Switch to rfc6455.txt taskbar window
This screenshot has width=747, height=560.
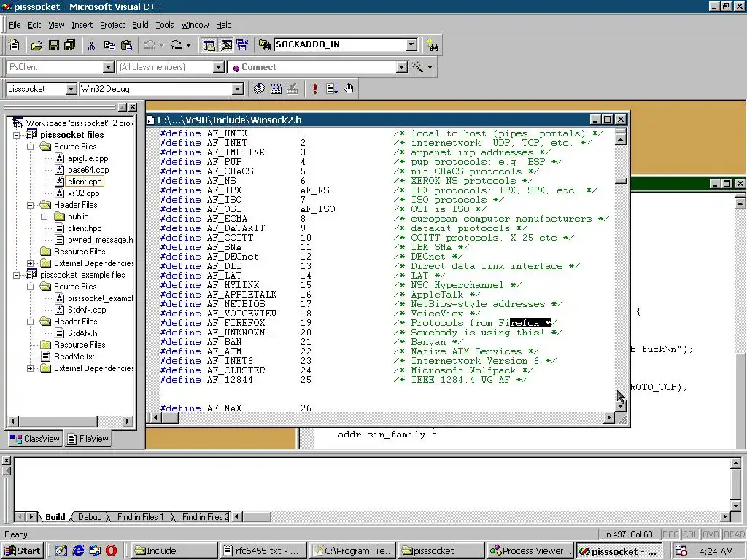pos(263,551)
